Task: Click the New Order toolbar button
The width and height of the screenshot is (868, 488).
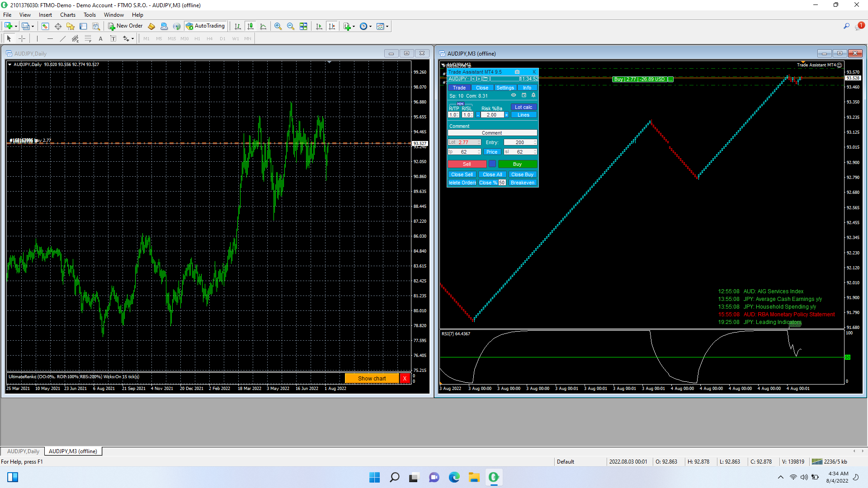Action: pyautogui.click(x=125, y=26)
